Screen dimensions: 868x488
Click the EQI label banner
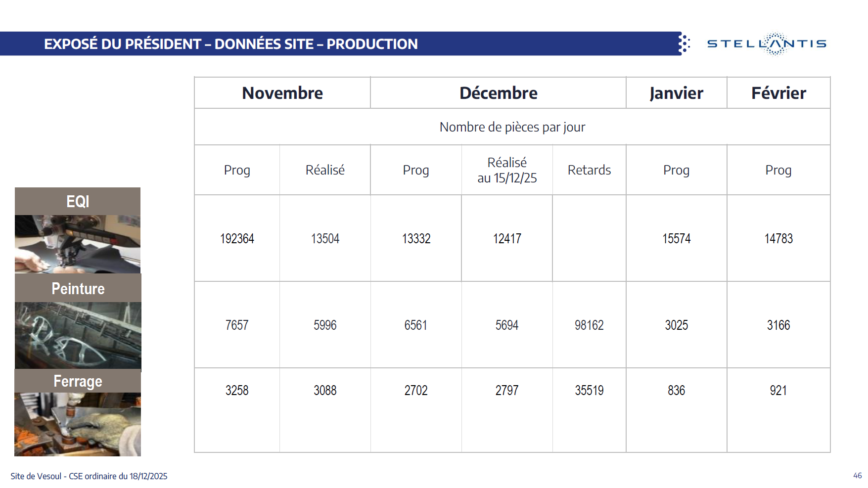[78, 201]
